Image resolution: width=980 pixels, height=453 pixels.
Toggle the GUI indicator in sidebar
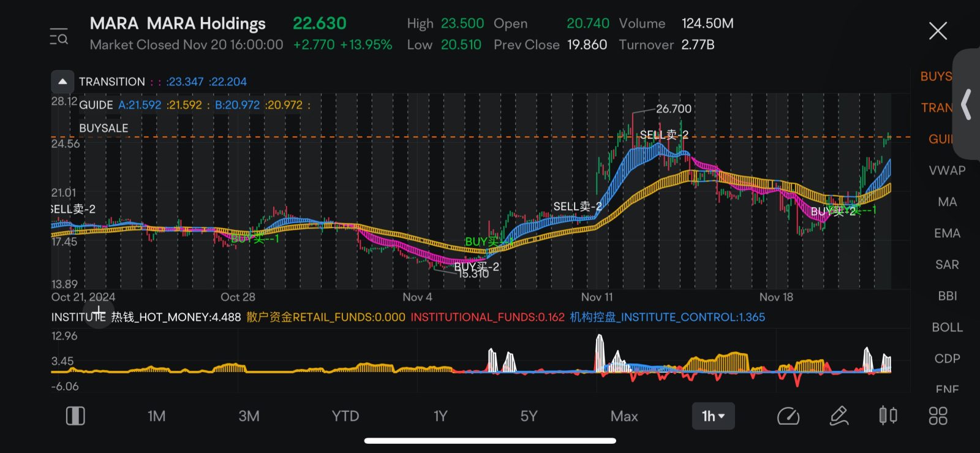[940, 139]
